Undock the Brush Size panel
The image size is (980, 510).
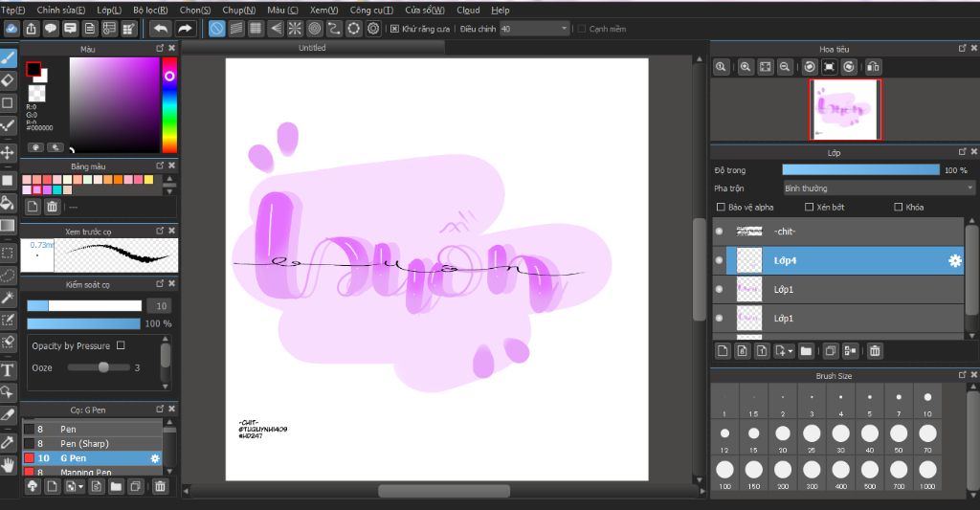point(963,375)
